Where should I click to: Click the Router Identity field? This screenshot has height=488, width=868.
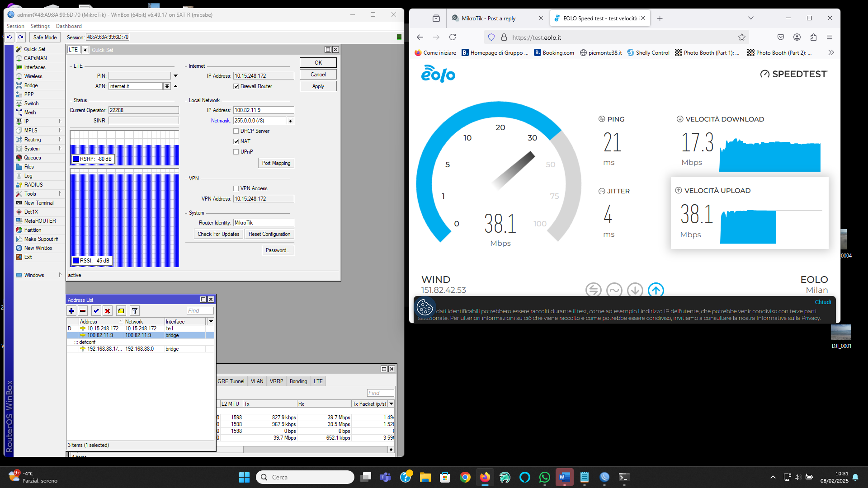coord(264,223)
